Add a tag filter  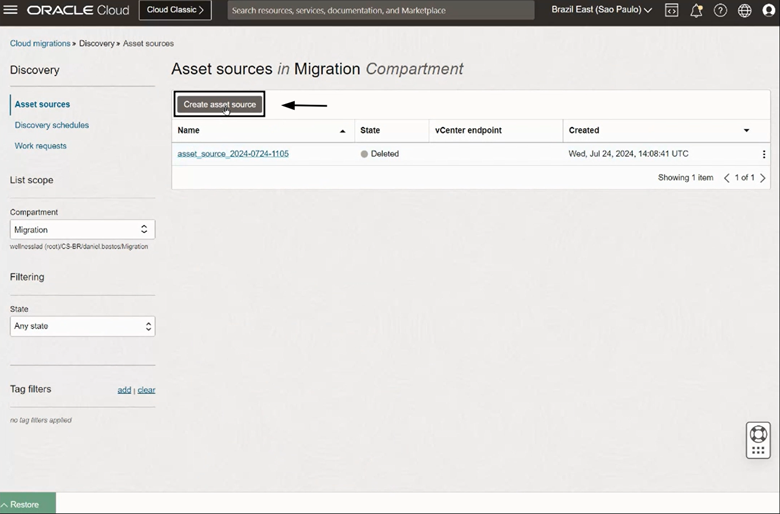point(124,390)
